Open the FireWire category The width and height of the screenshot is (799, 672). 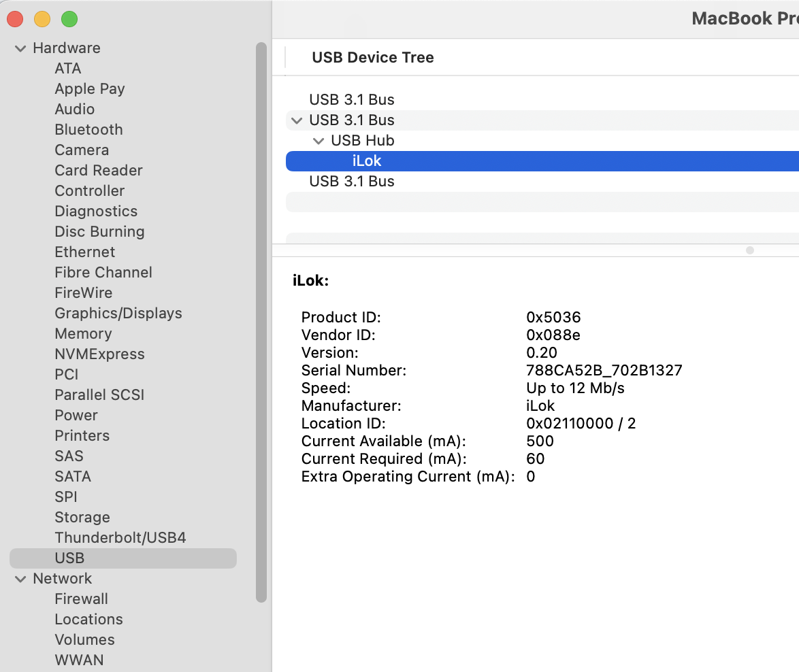tap(84, 292)
